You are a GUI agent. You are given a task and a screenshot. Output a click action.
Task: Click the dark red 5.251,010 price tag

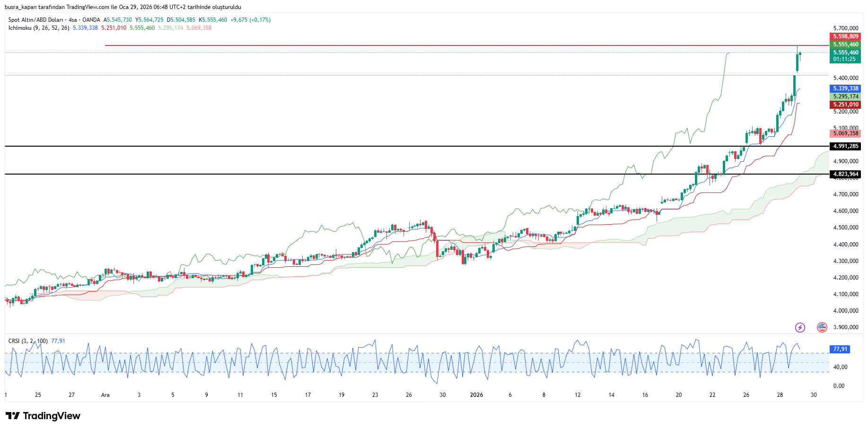[845, 105]
